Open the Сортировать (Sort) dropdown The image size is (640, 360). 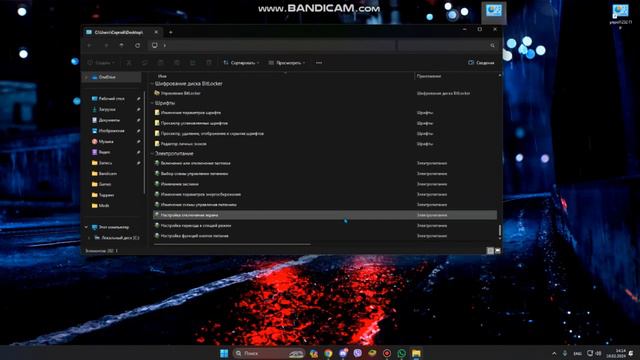(241, 63)
